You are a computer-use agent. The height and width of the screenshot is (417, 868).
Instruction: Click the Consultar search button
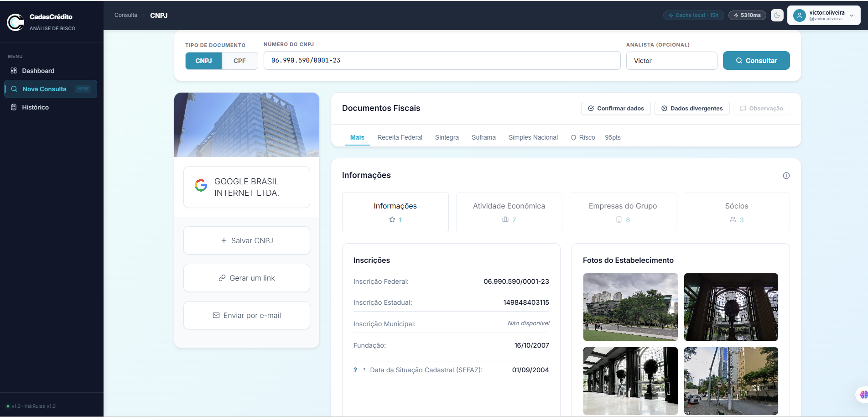756,61
